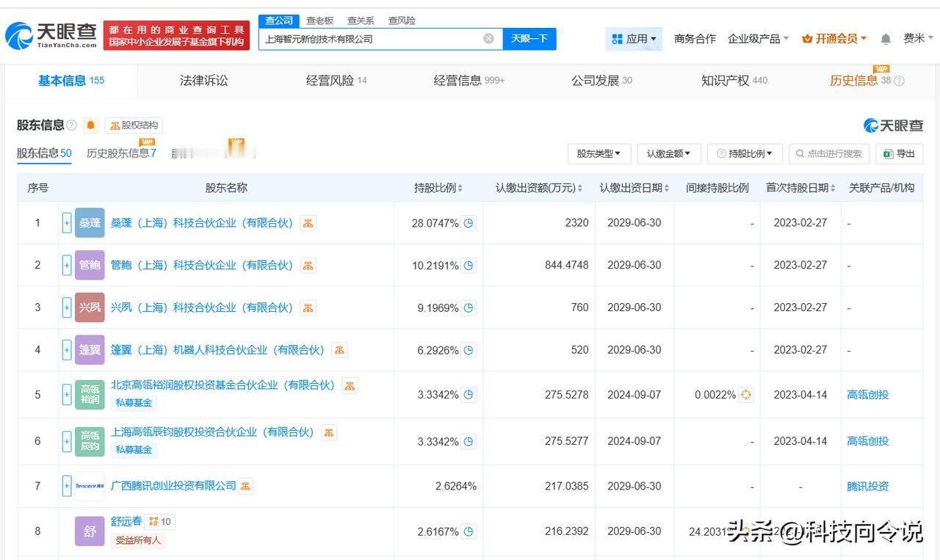Screen dimensions: 940x560
Task: Sort by 首次持股日期 column header
Action: coord(800,188)
